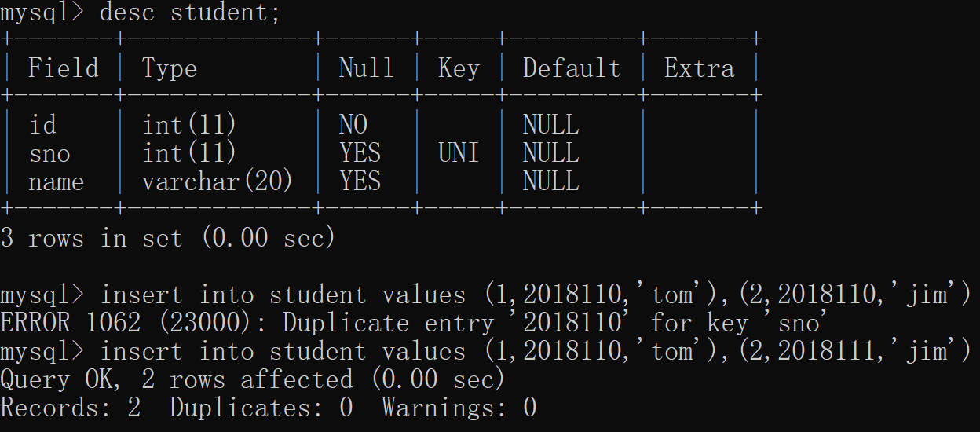This screenshot has width=980, height=432.
Task: Click the NULL default for name row
Action: [551, 181]
